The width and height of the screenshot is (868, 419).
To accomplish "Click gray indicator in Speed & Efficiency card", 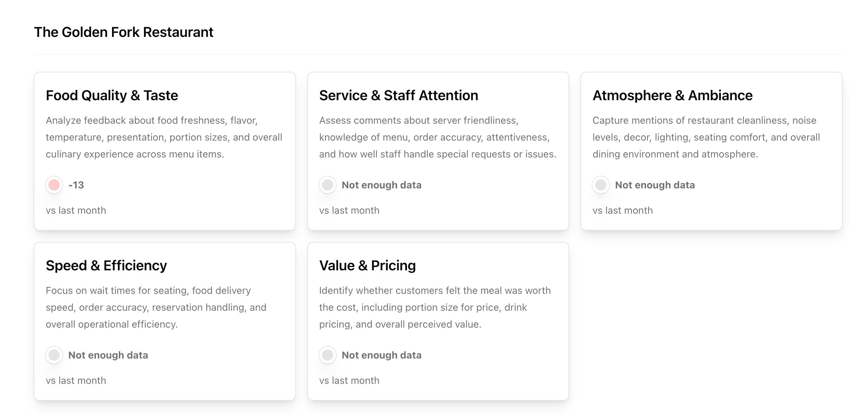I will pos(54,355).
